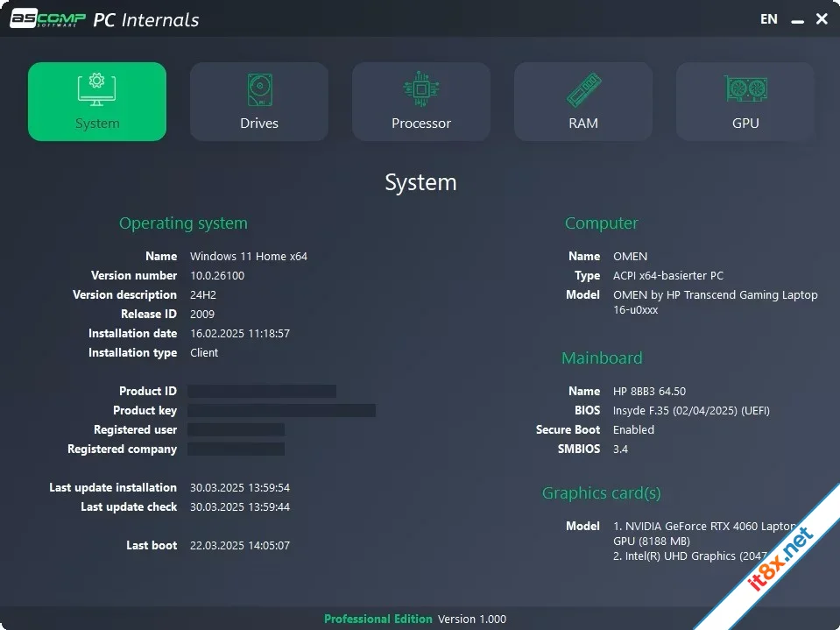Image resolution: width=840 pixels, height=630 pixels.
Task: Click the hidden Registered company field
Action: 236,449
